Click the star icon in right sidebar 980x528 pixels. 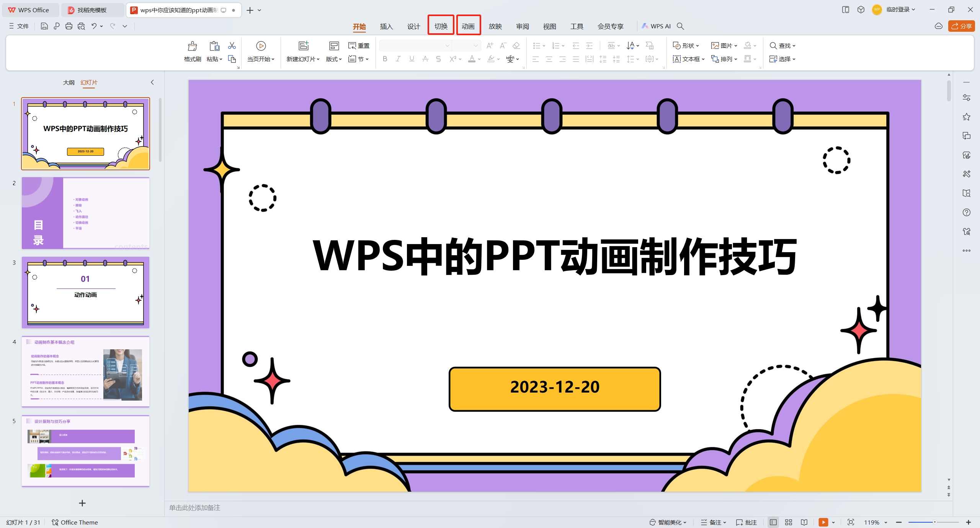[x=966, y=117]
